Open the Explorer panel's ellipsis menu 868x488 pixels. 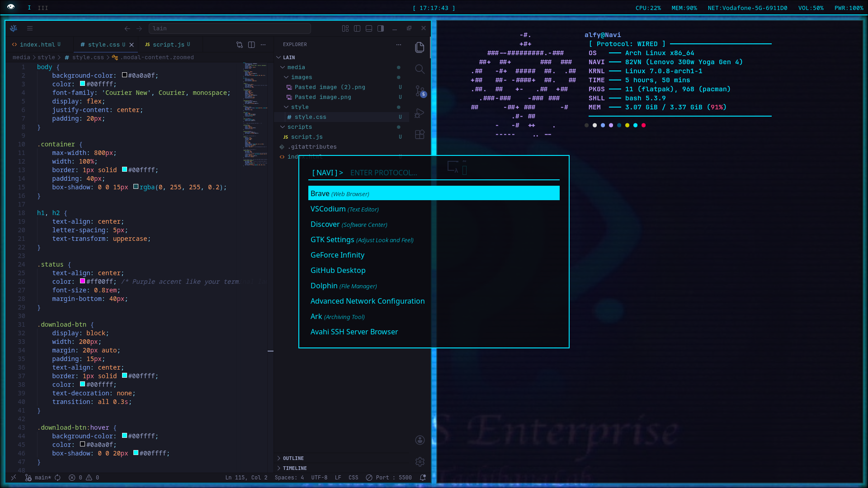coord(398,45)
